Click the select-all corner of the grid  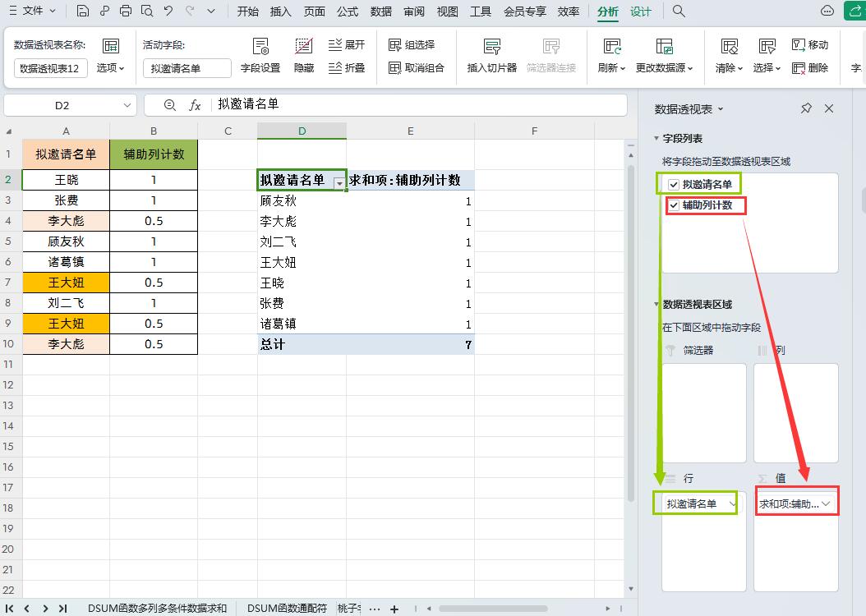coord(9,131)
